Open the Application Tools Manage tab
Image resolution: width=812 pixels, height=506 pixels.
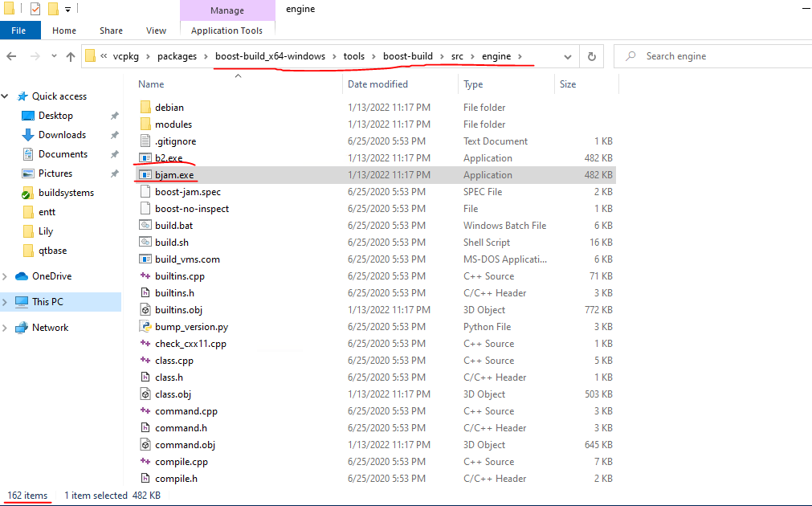[227, 10]
